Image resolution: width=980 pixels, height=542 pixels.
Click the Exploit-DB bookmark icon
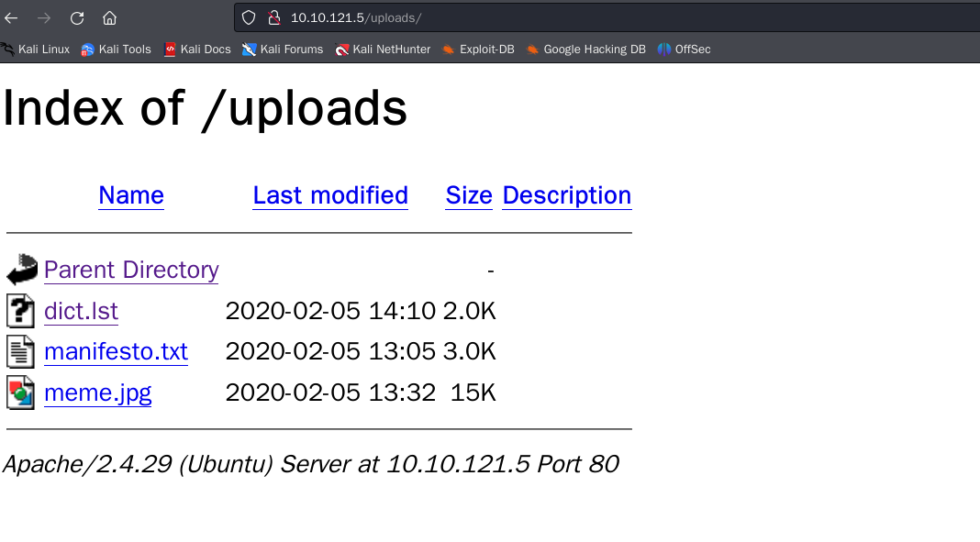point(447,49)
